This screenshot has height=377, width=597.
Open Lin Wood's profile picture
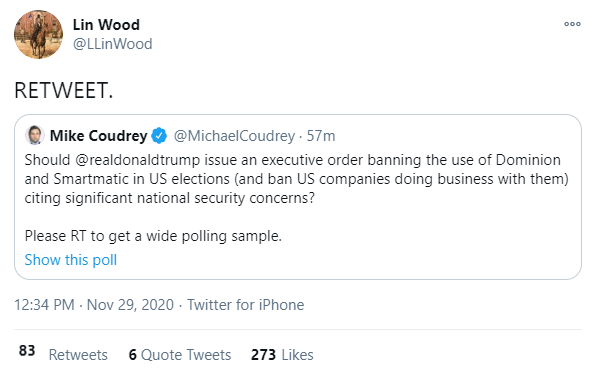click(38, 35)
